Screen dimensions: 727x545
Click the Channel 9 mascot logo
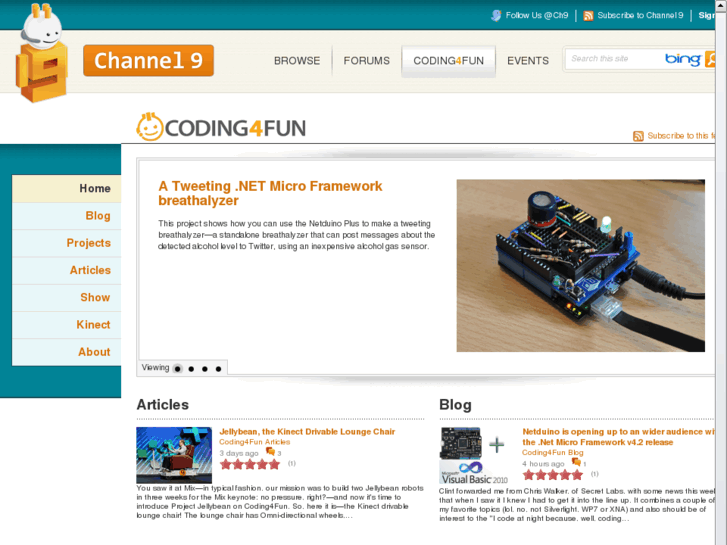click(41, 53)
